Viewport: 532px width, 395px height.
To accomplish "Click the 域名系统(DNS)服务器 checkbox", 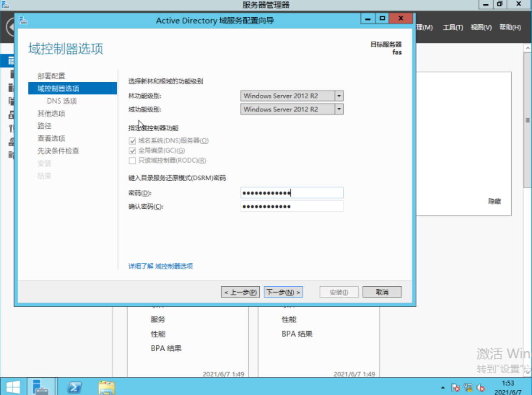I will tap(132, 140).
